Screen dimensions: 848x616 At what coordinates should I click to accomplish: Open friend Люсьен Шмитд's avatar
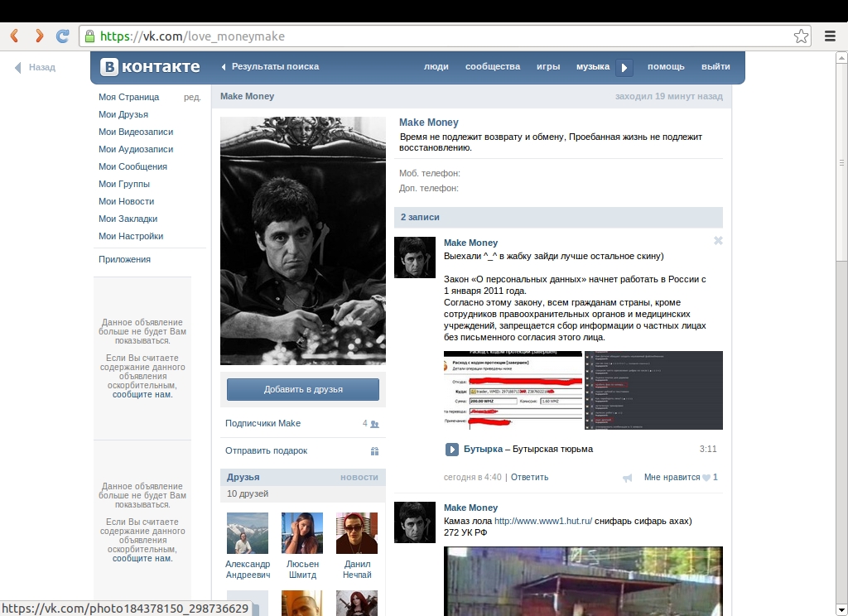pos(302,533)
